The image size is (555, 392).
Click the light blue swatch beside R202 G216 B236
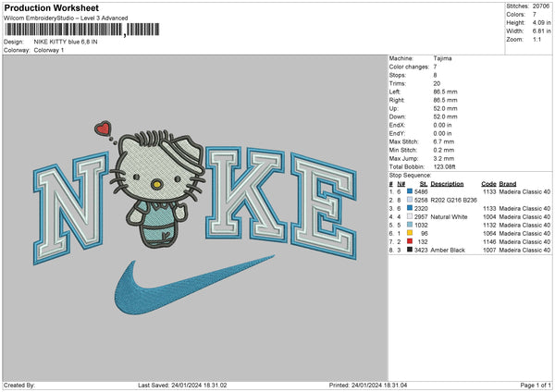pos(410,200)
